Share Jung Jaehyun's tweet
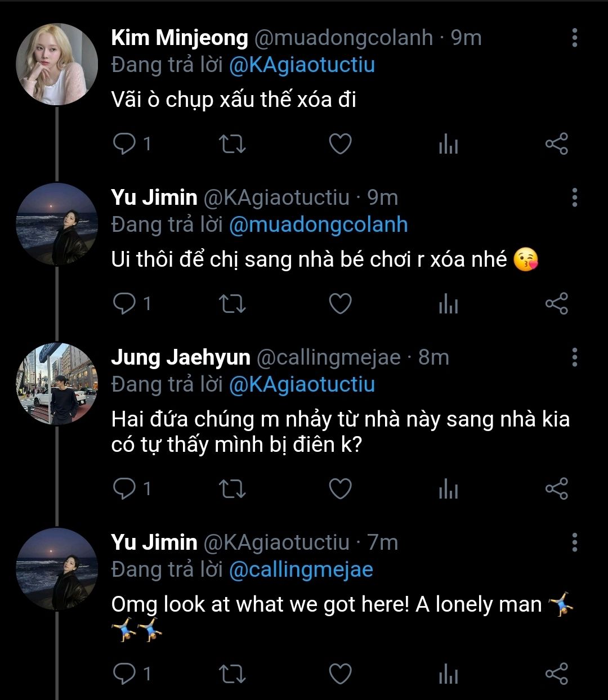Viewport: 608px width, 700px height. point(556,488)
